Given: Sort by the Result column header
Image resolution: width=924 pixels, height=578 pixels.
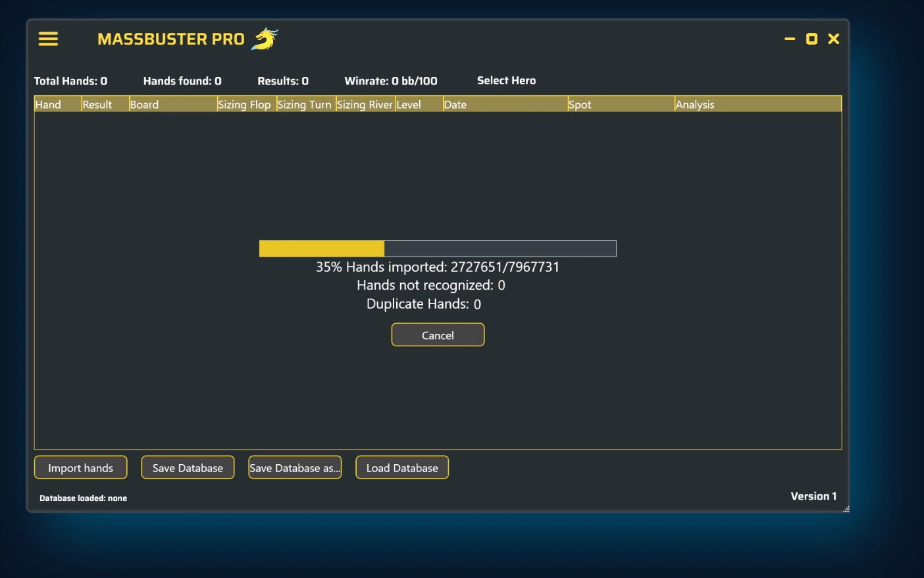Looking at the screenshot, I should tap(105, 104).
